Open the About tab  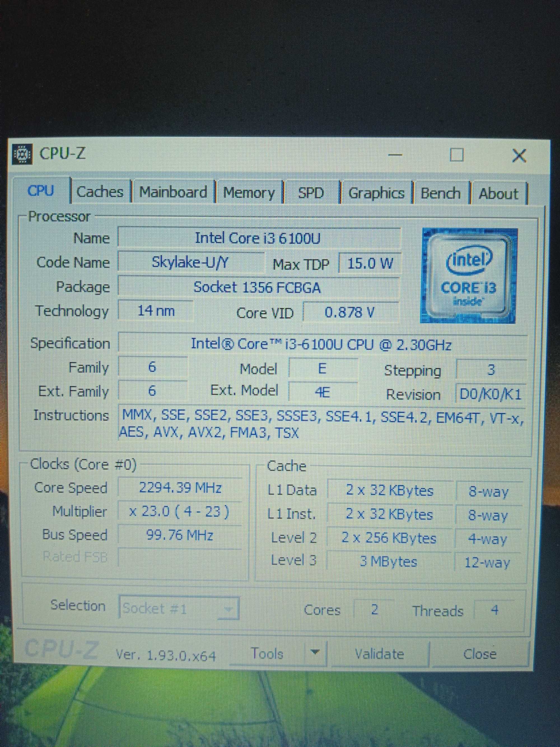(x=499, y=194)
